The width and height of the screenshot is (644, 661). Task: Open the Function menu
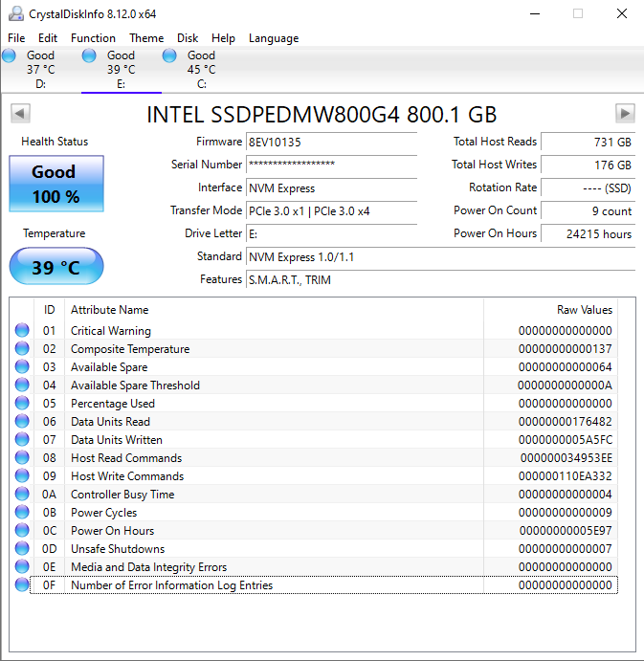pos(93,38)
